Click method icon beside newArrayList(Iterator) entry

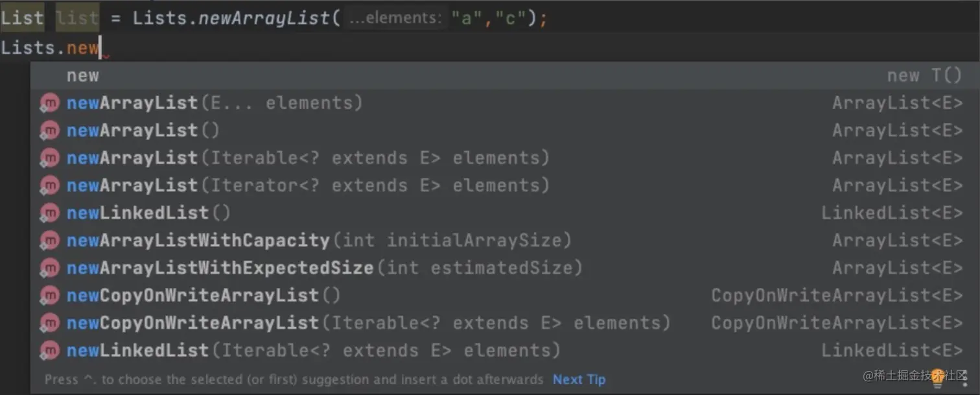[x=49, y=186]
